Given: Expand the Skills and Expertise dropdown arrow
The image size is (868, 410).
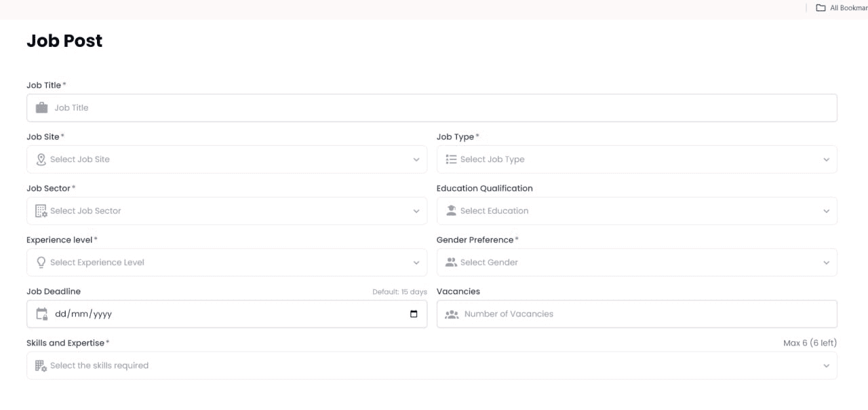Looking at the screenshot, I should (826, 367).
